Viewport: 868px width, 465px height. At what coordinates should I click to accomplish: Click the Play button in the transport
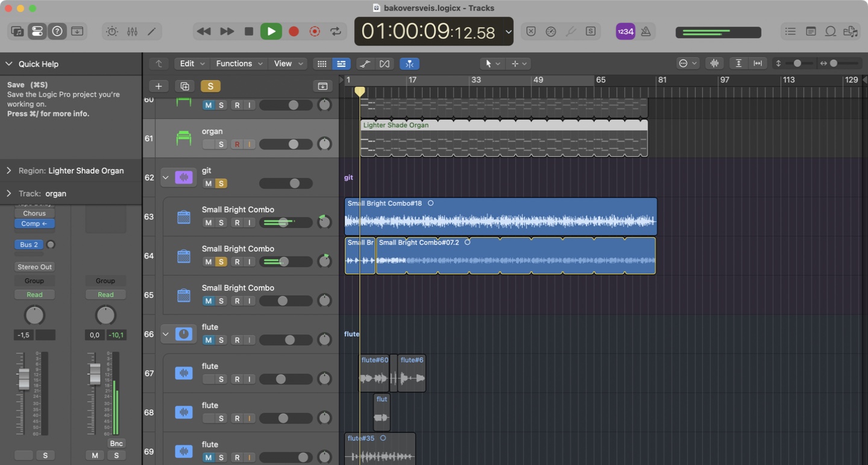pyautogui.click(x=271, y=31)
